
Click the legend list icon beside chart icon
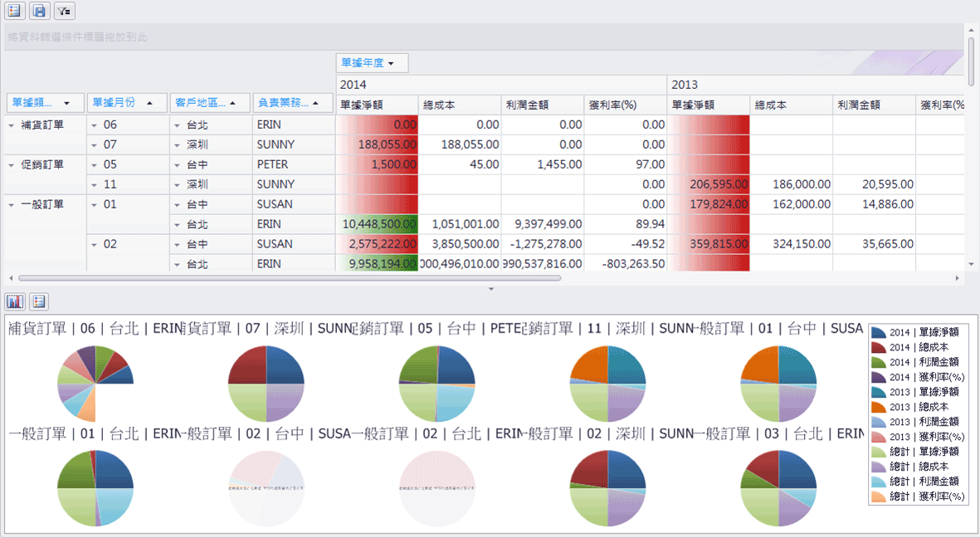point(39,301)
